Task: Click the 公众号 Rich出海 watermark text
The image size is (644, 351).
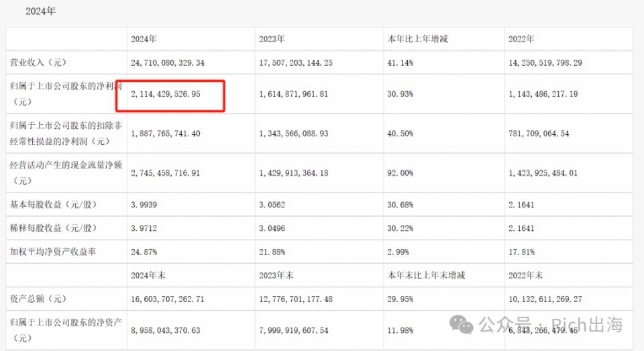Action: click(x=551, y=324)
